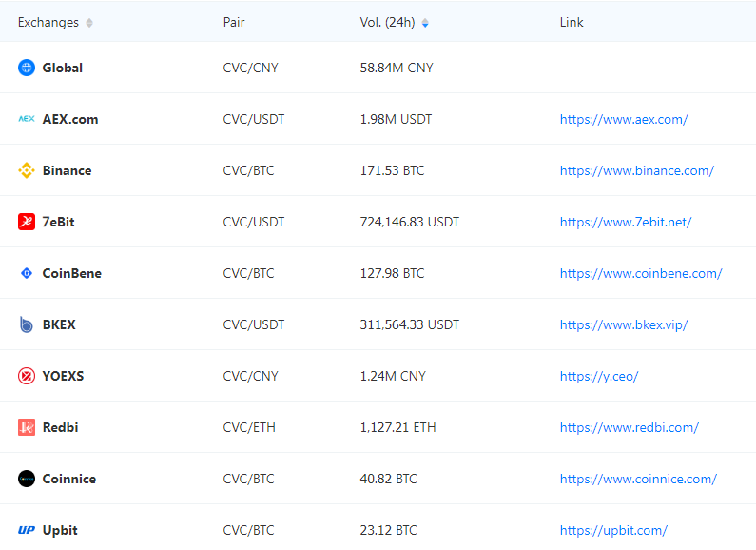Click the 1,127.21 ETH volume value
The image size is (756, 550).
pyautogui.click(x=397, y=427)
